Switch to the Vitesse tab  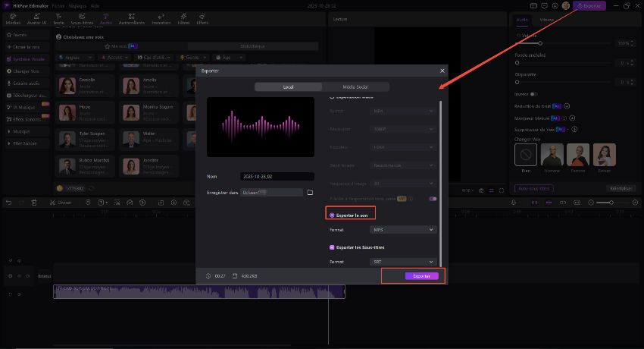[x=546, y=18]
